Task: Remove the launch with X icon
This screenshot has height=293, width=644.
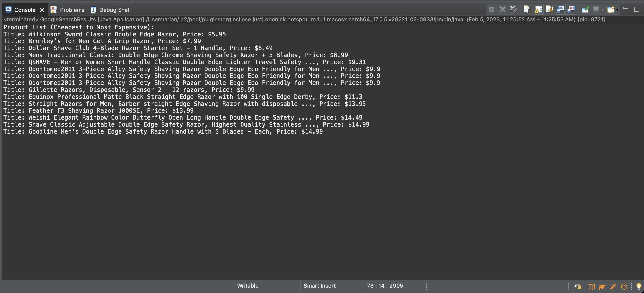Action: tap(502, 10)
